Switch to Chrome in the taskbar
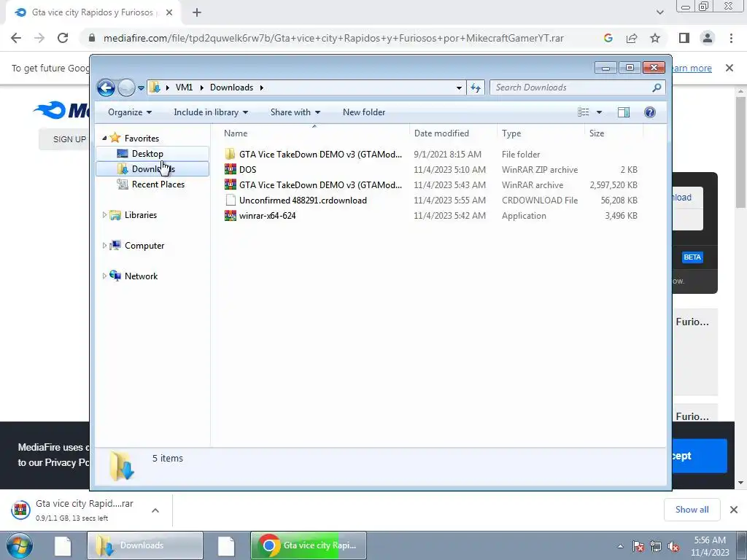747x560 pixels. tap(309, 545)
